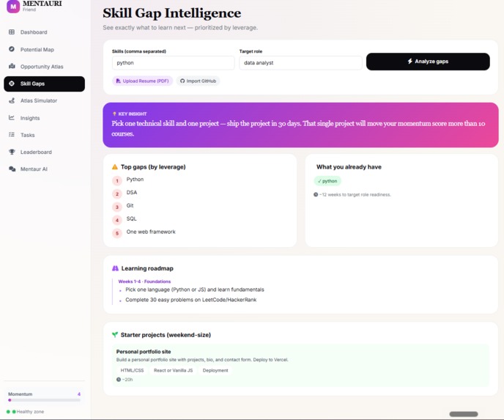Open the Dashboard page
The width and height of the screenshot is (504, 420).
(x=45, y=32)
